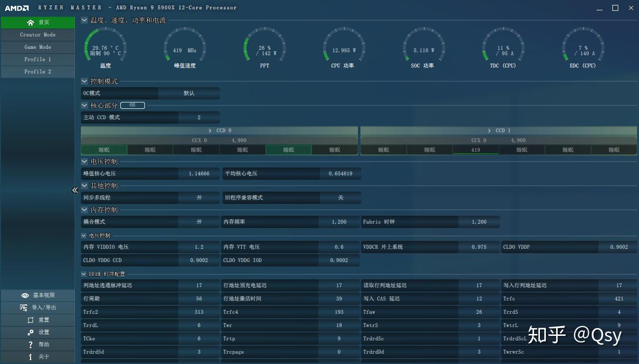
Task: Collapse the DRAM 时序配置 section
Action: [84, 274]
